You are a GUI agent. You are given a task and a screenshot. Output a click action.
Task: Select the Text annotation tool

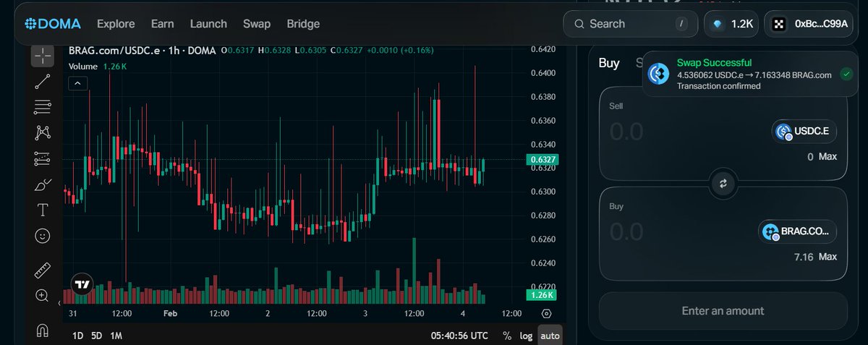[43, 210]
